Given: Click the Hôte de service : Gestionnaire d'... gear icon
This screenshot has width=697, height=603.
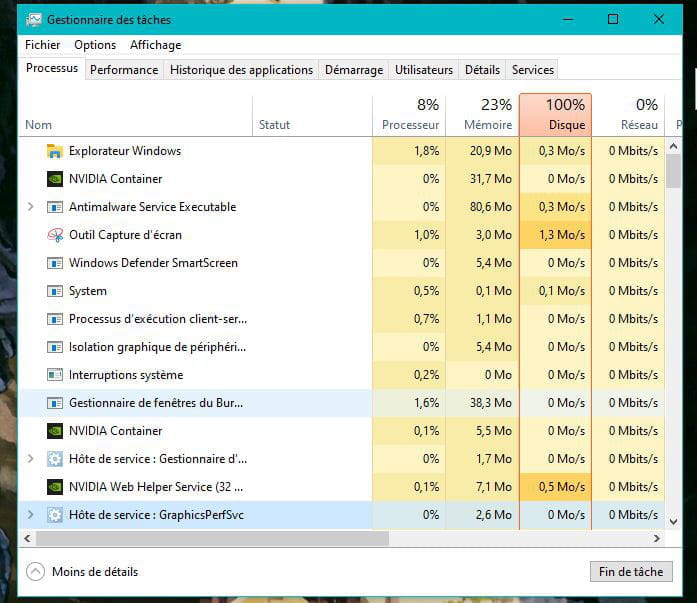Looking at the screenshot, I should 55,459.
